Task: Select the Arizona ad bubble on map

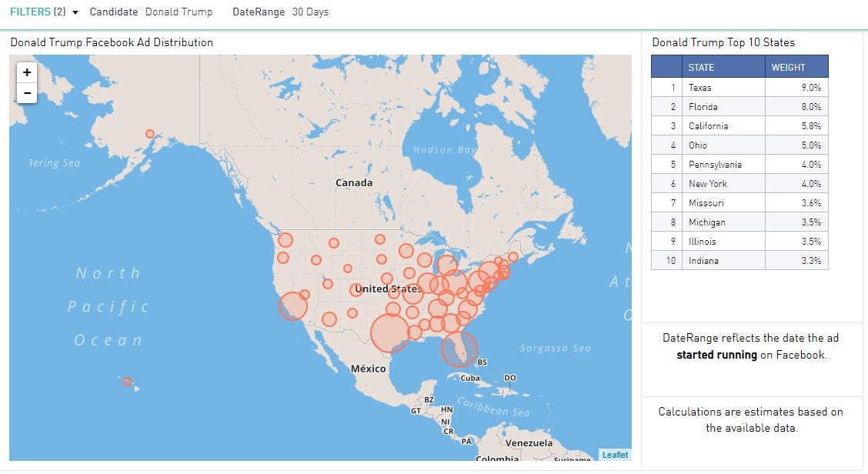Action: pyautogui.click(x=329, y=319)
